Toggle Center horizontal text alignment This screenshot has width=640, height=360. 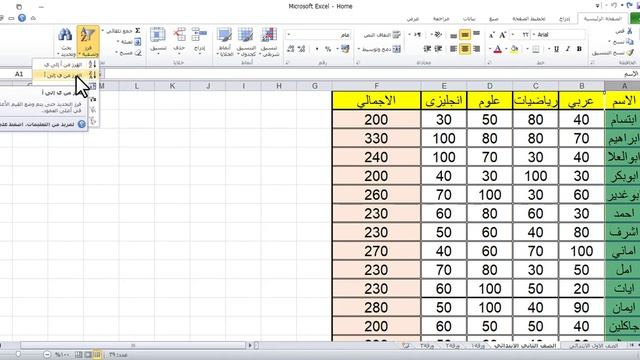pyautogui.click(x=464, y=49)
